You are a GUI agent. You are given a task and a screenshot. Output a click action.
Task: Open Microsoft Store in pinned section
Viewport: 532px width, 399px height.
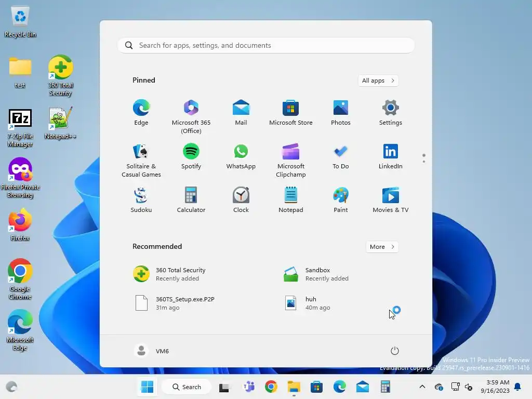[291, 113]
